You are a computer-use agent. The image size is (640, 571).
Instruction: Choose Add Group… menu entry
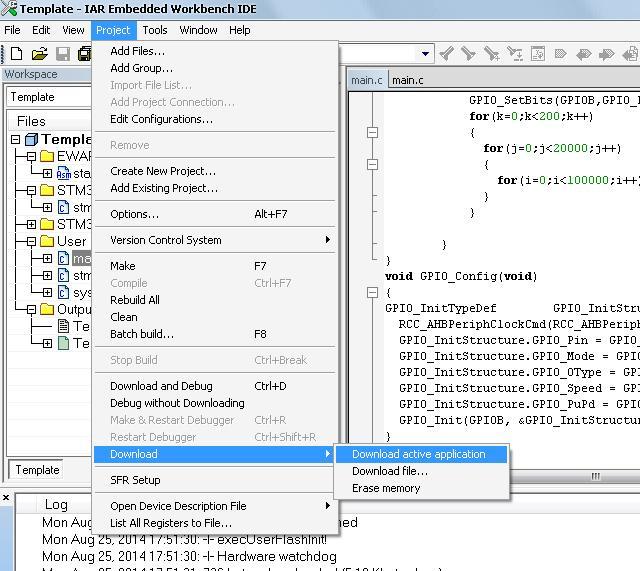(x=215, y=68)
